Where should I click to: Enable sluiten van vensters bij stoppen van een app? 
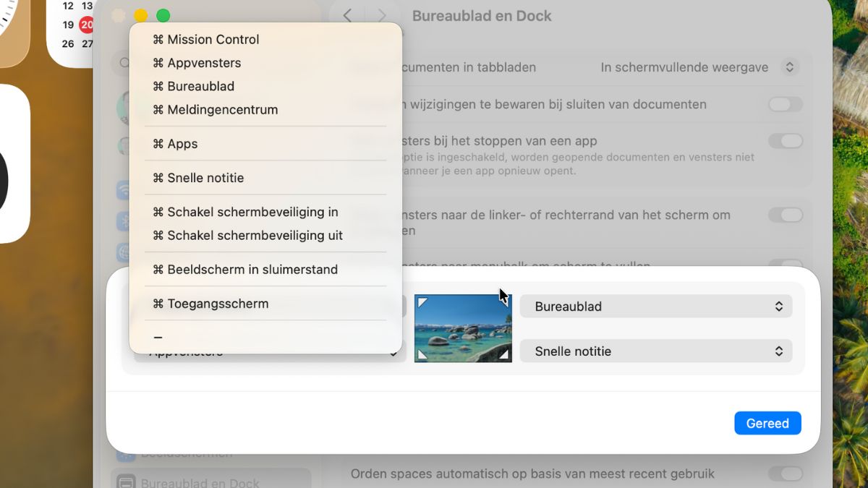pyautogui.click(x=786, y=141)
